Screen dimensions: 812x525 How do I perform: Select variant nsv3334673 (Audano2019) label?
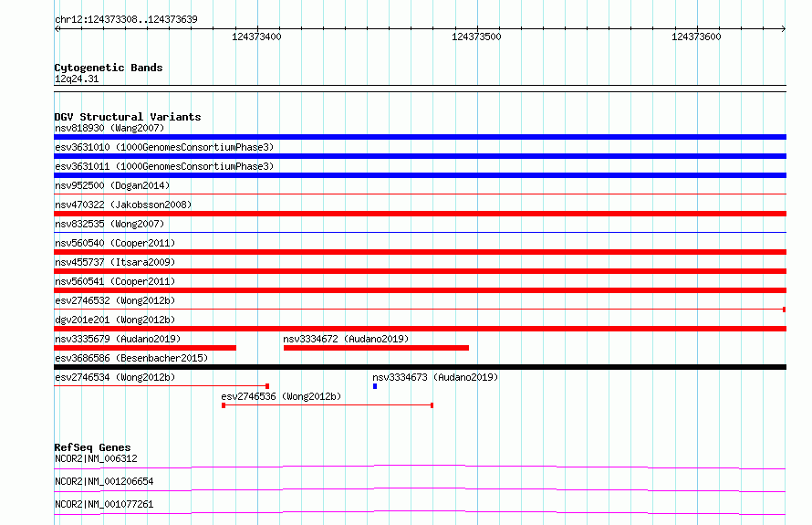click(435, 377)
